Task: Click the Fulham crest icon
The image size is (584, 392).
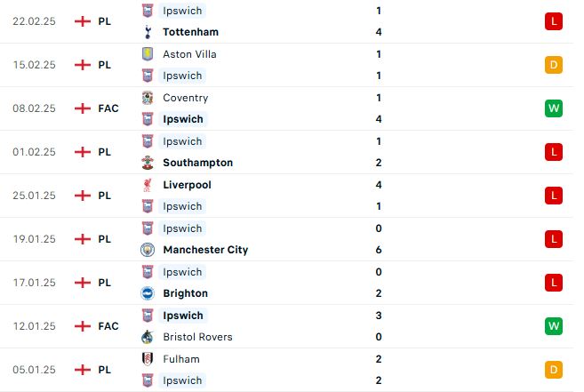Action: click(148, 359)
